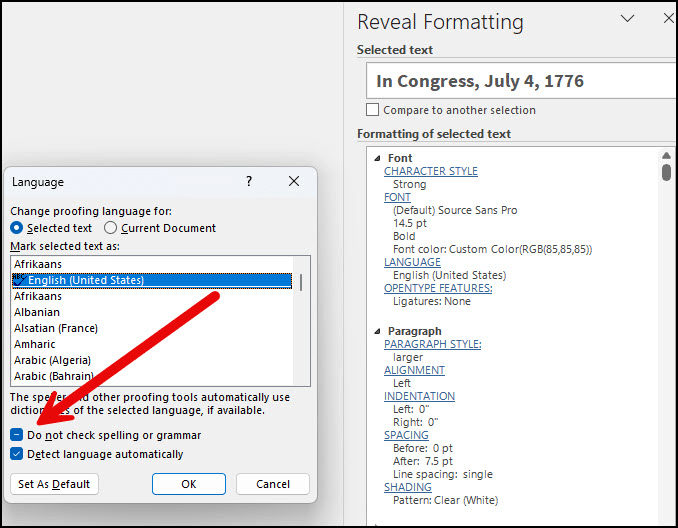
Task: Confirm with the OK button
Action: click(189, 484)
